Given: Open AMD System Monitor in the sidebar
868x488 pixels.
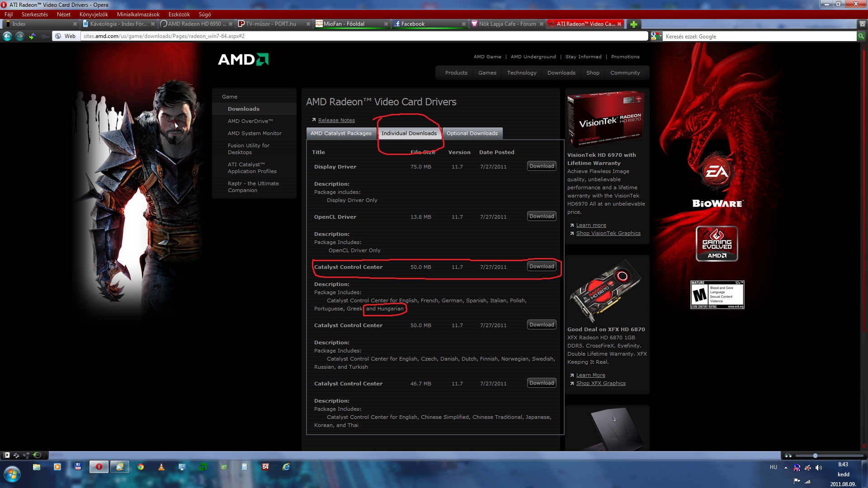Looking at the screenshot, I should 255,133.
